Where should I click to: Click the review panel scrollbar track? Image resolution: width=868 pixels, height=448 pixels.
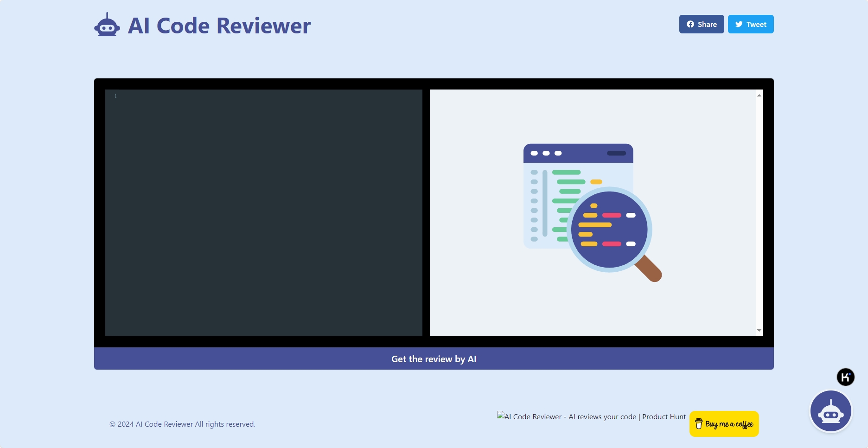coord(759,213)
